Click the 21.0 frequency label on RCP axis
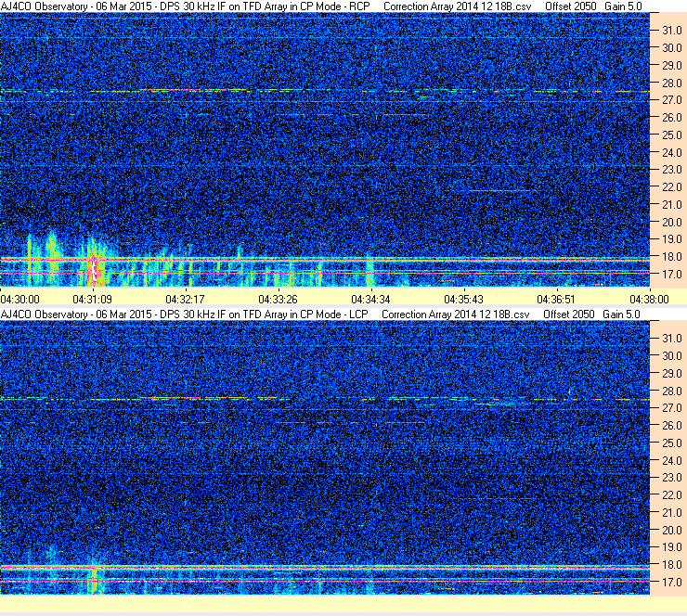This screenshot has width=687, height=616. (671, 204)
